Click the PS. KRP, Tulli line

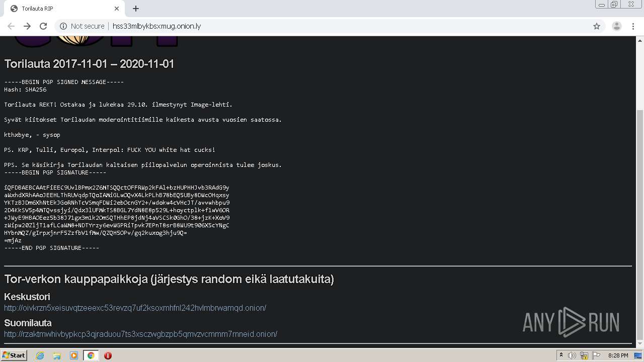pyautogui.click(x=110, y=150)
